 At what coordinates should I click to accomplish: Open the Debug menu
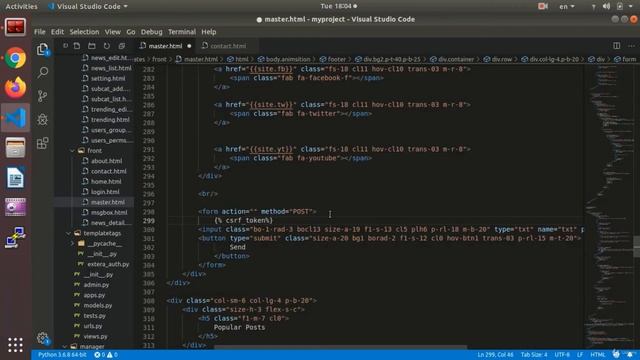tap(151, 32)
